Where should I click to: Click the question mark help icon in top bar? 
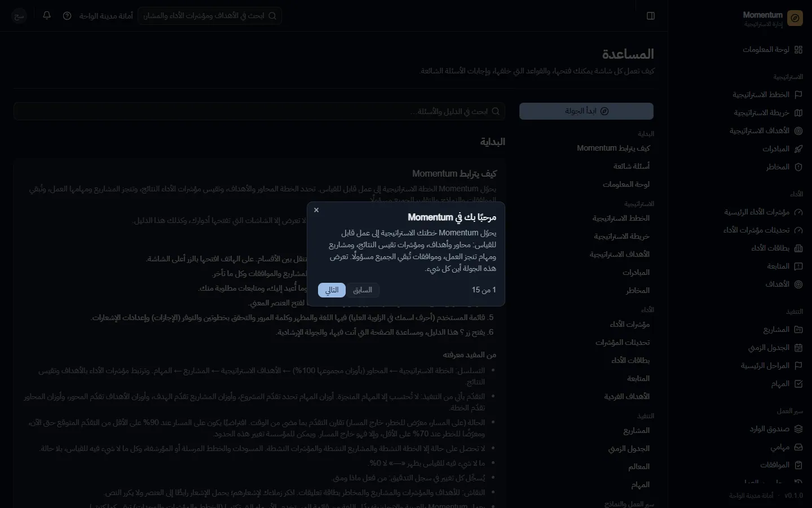tap(67, 16)
